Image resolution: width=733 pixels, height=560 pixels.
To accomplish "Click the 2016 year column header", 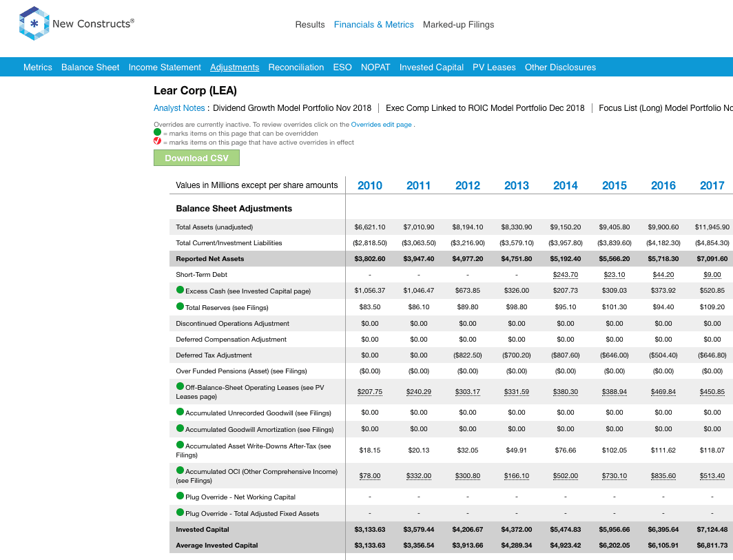I will click(663, 185).
